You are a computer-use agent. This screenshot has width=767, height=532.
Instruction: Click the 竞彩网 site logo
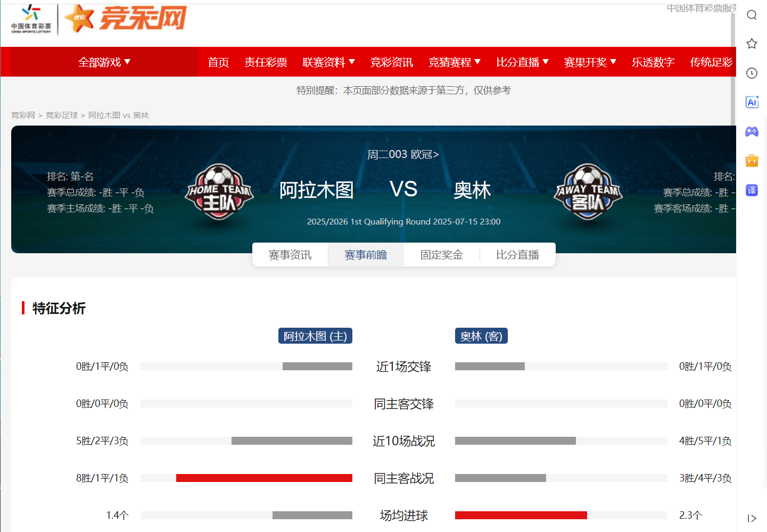point(126,18)
